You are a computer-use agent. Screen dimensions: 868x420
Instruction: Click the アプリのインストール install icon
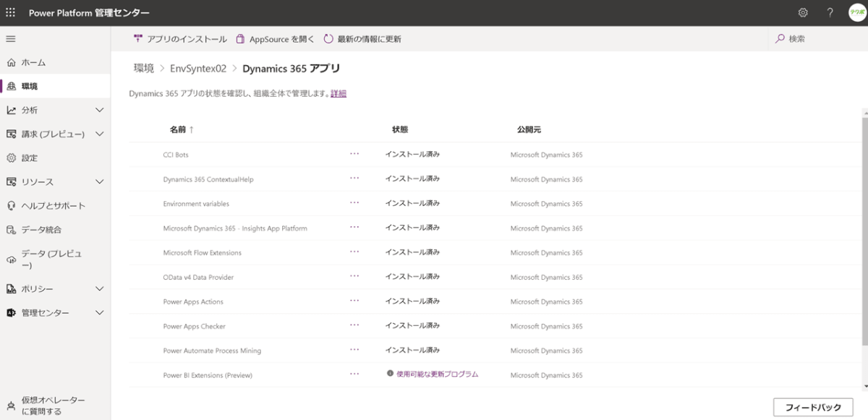137,38
